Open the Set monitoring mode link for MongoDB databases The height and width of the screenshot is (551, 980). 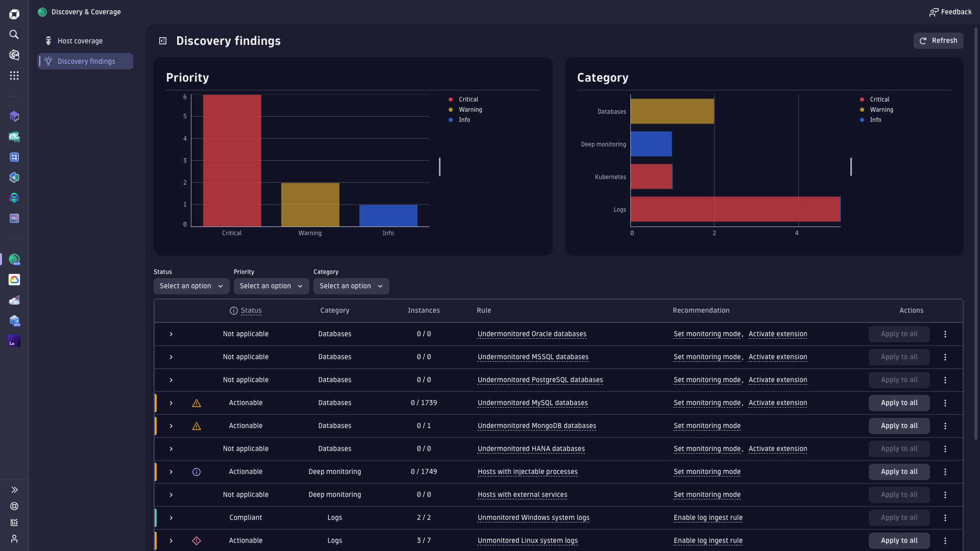click(x=707, y=426)
